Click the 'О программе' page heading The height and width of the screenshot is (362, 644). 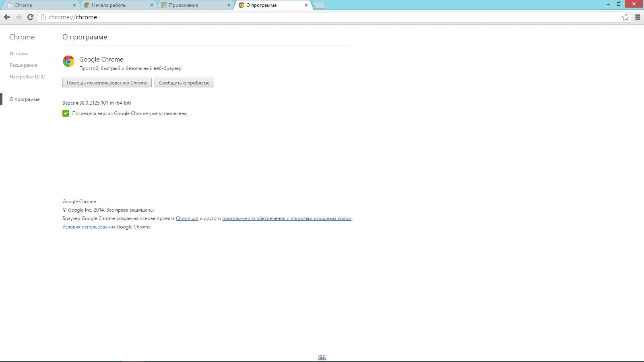point(85,37)
